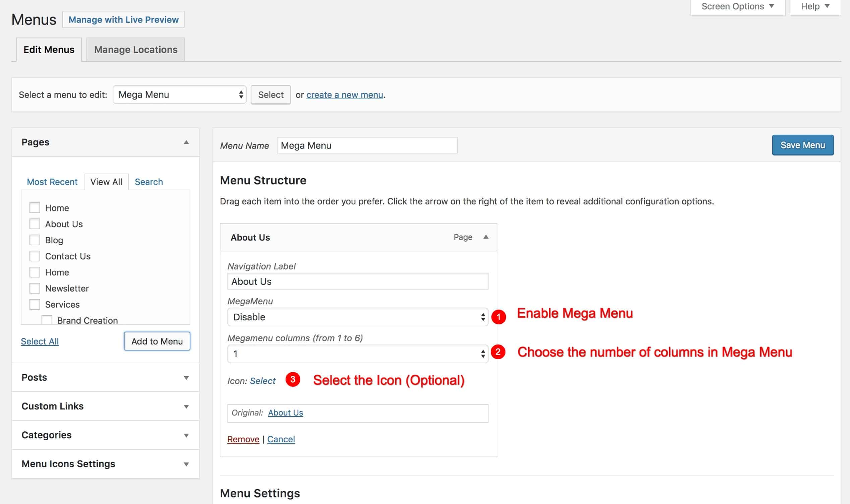Screen dimensions: 850x504
Task: Expand the Custom Links panel
Action: pyautogui.click(x=105, y=406)
